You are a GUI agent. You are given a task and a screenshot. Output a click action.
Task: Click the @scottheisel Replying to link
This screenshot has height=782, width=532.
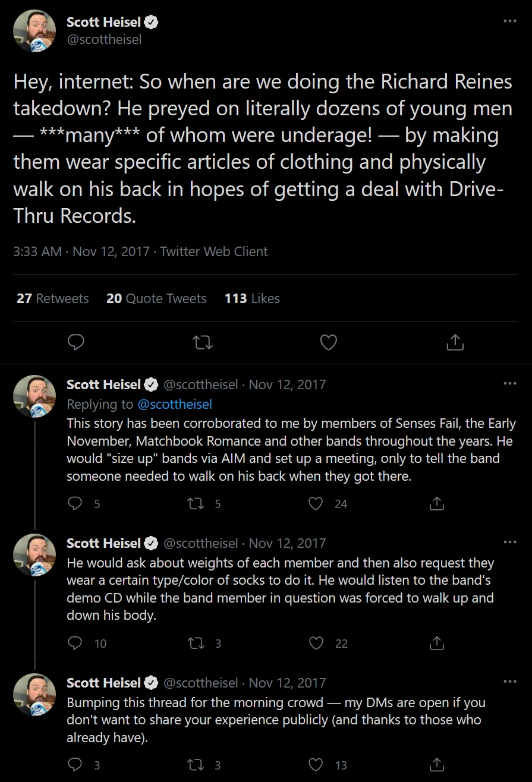[175, 404]
